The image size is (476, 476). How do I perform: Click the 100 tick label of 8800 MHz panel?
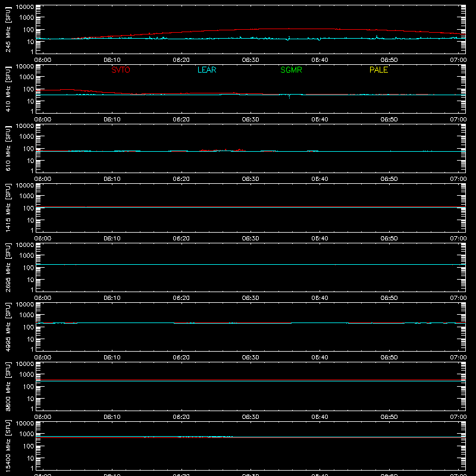point(29,386)
